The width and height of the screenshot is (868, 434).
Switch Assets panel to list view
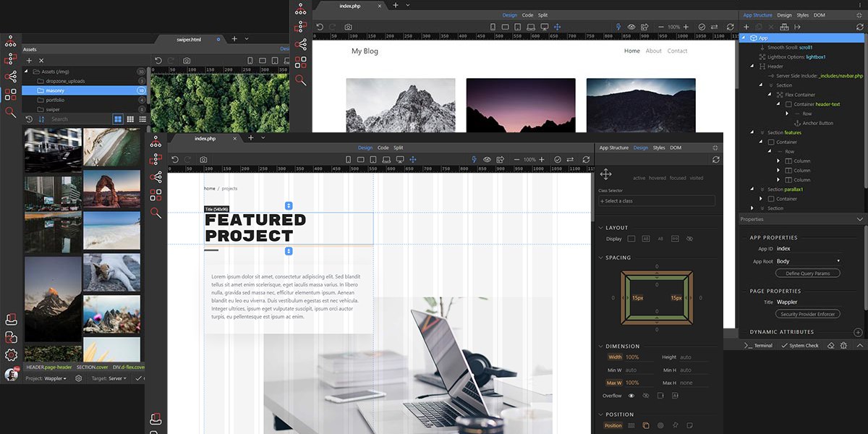point(142,119)
